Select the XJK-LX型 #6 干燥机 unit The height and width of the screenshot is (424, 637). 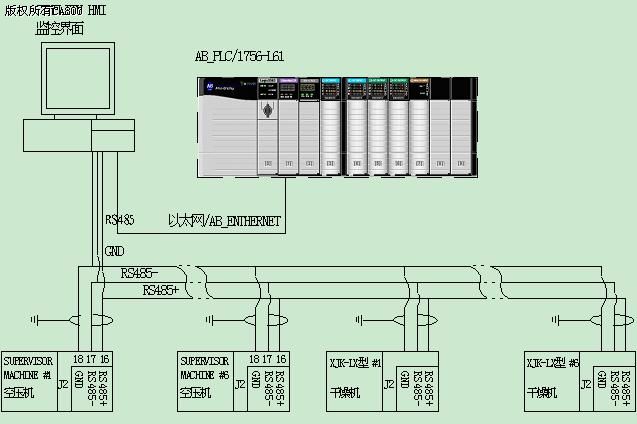(551, 377)
